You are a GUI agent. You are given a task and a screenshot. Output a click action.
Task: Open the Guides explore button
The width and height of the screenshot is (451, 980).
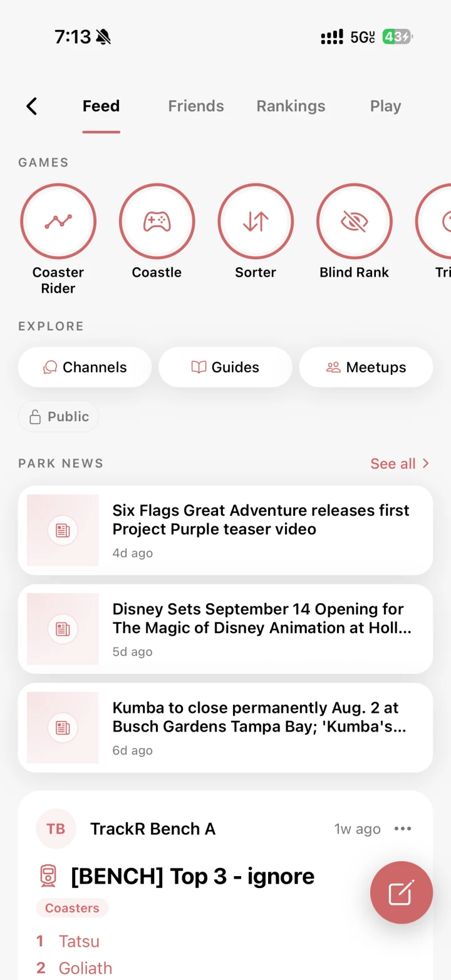(225, 367)
